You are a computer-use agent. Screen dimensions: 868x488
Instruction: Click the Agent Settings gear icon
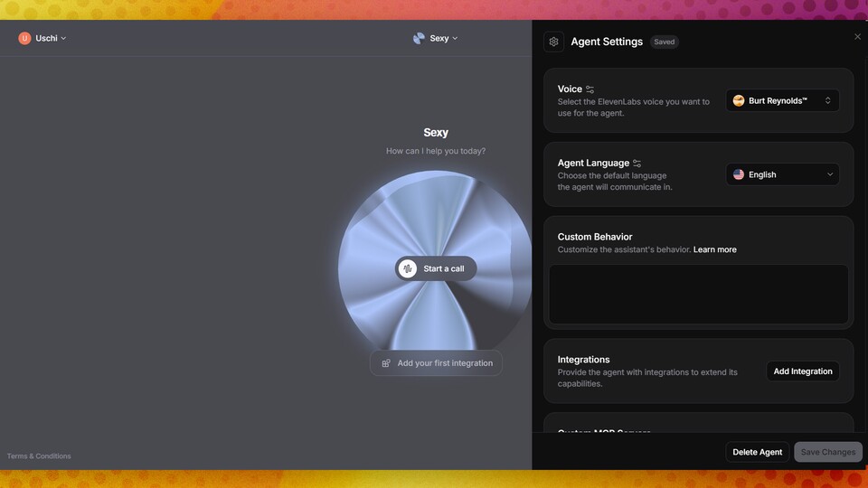554,42
